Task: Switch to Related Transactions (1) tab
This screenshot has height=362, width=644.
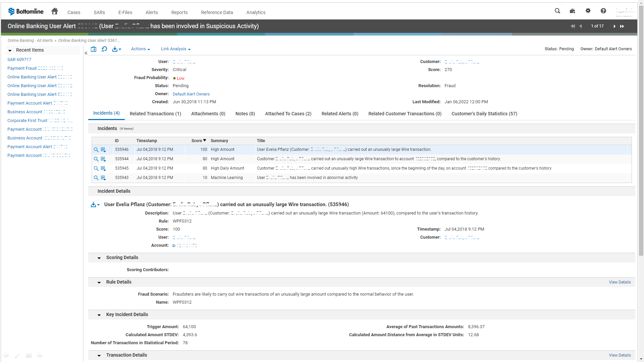Action: tap(155, 114)
